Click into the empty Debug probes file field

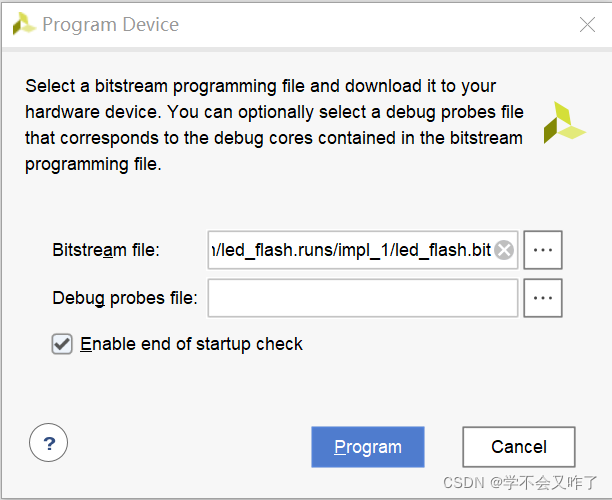(363, 298)
